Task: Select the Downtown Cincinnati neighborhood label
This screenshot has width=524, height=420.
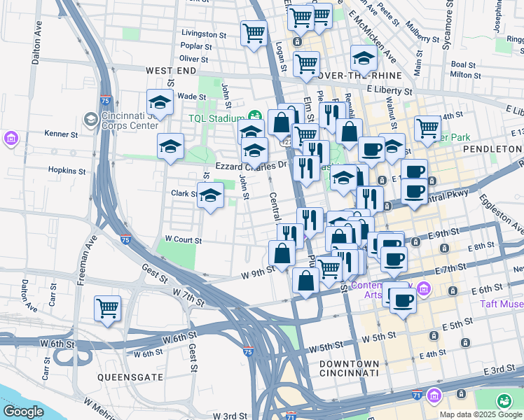Action: 349,369
